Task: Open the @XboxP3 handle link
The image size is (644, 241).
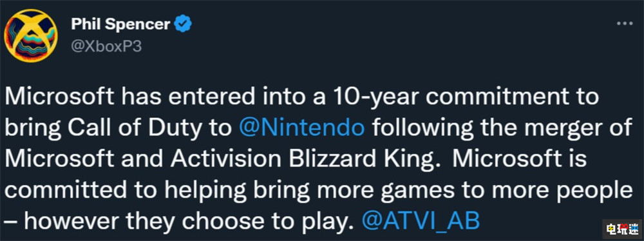Action: (106, 47)
